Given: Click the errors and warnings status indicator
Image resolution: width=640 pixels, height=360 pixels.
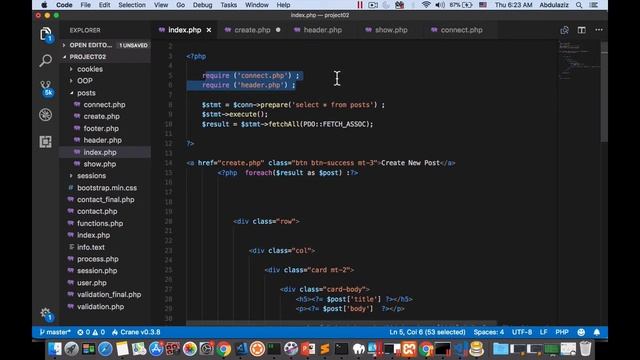Looking at the screenshot, I should pyautogui.click(x=91, y=332).
